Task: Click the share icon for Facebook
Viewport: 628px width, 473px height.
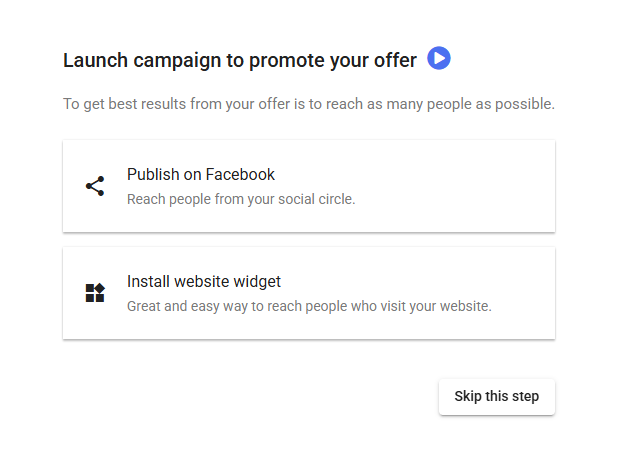Action: click(95, 186)
